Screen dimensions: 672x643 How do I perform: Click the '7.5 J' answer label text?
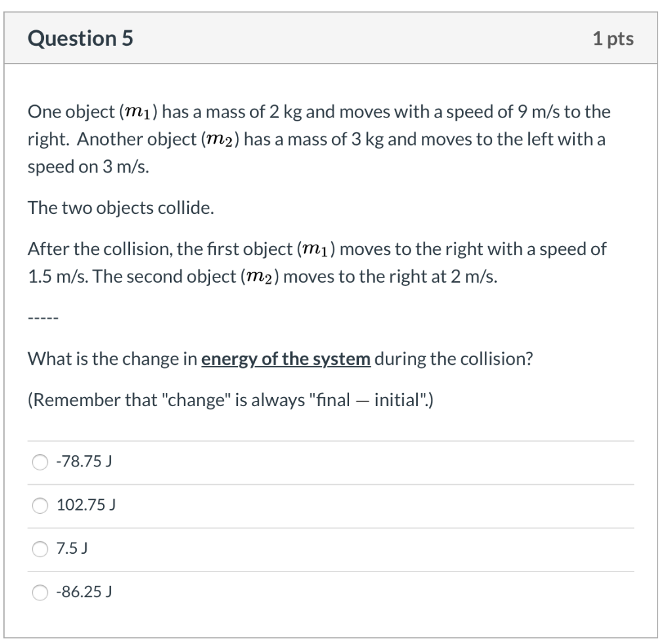tap(72, 548)
